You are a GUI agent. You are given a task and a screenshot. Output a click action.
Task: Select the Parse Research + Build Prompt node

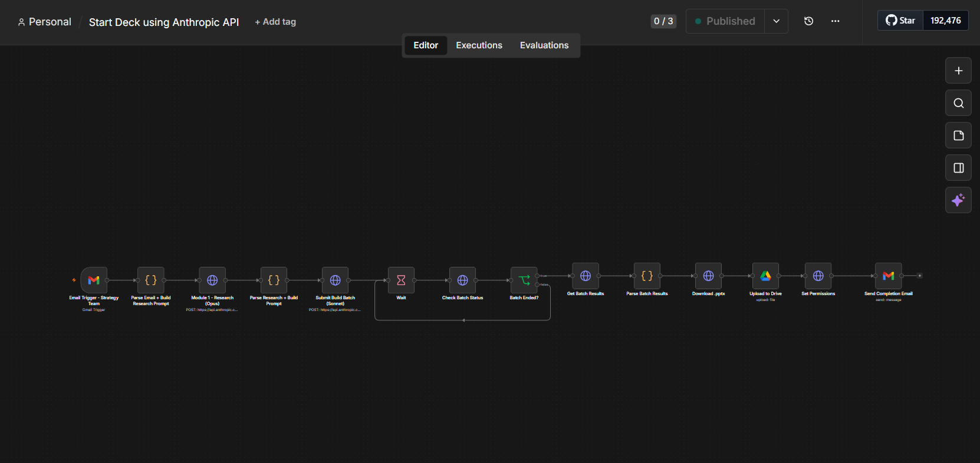click(x=274, y=280)
